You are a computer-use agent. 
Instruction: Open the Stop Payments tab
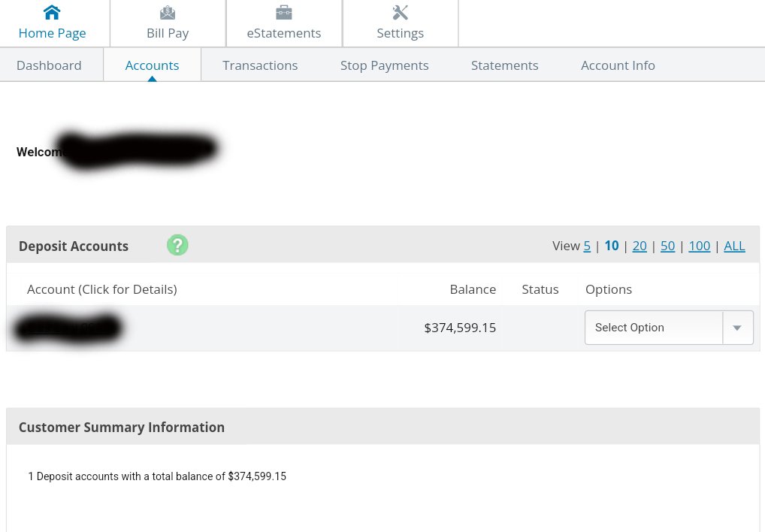(385, 65)
